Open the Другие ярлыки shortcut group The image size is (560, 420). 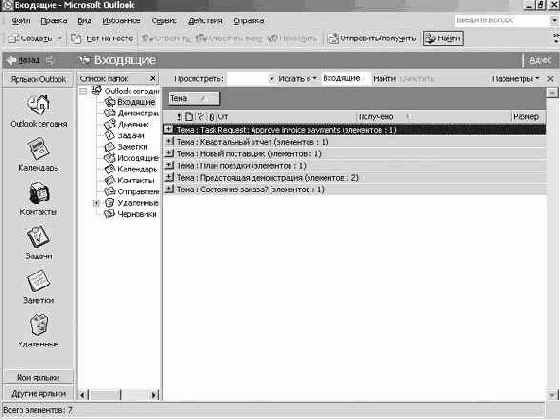coord(38,394)
